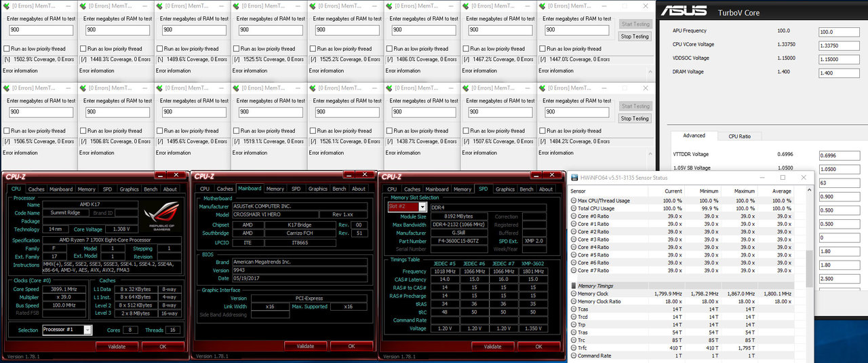Open Caches tab in the CPU-Z Processor window

[x=37, y=189]
